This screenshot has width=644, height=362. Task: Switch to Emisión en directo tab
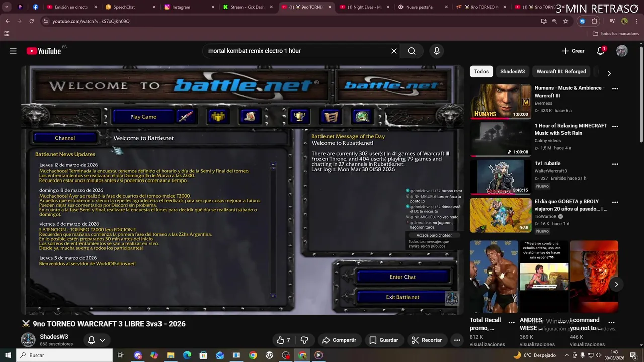click(70, 7)
